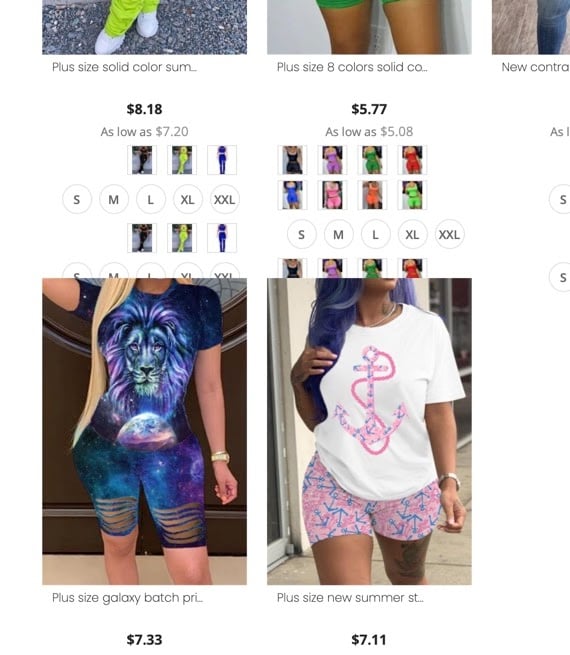Open 'Plus size 8 colors solid co...' product link
Screen dimensions: 570x655
tap(352, 67)
